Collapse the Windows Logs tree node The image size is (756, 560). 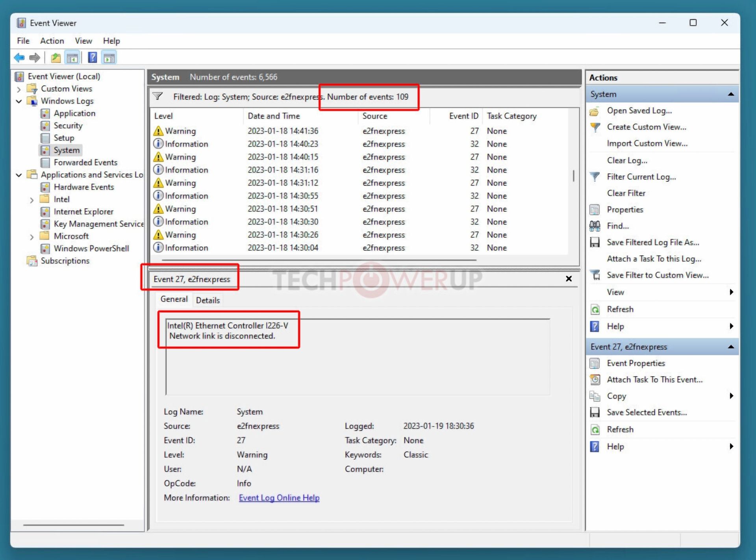point(19,101)
